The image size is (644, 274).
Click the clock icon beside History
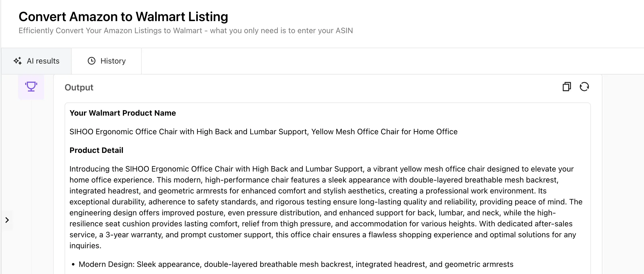coord(91,61)
